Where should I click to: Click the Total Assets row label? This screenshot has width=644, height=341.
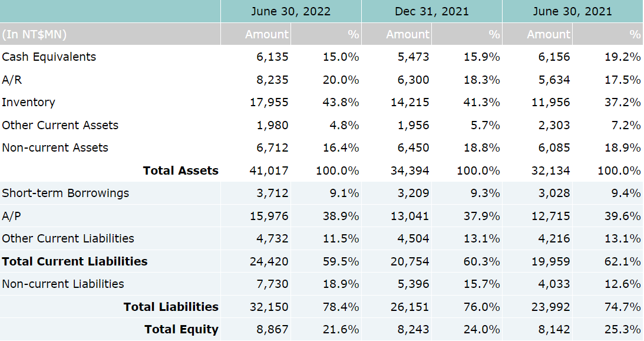[180, 170]
